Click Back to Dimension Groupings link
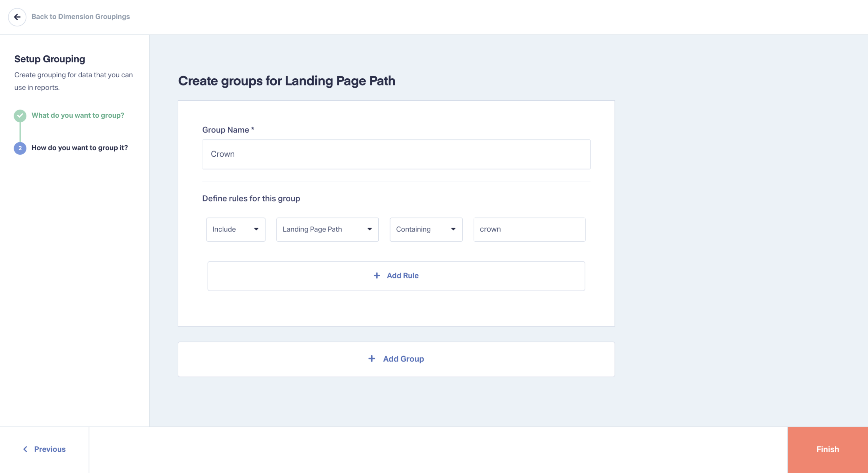Viewport: 868px width, 473px height. tap(81, 17)
